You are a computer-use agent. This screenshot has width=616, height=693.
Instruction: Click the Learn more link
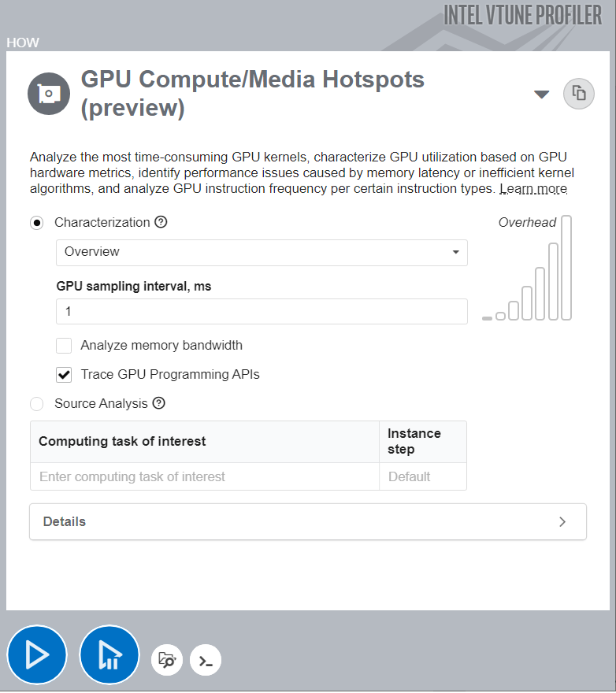533,189
